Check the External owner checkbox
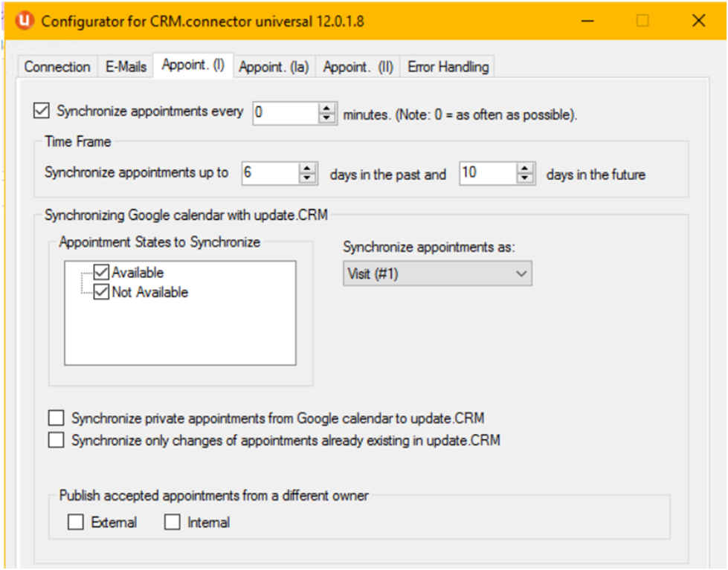Screen dimensions: 728x570 point(76,522)
